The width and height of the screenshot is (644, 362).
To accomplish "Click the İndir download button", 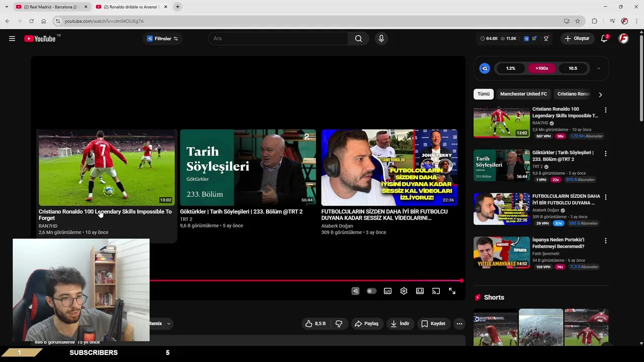I will pos(400,324).
